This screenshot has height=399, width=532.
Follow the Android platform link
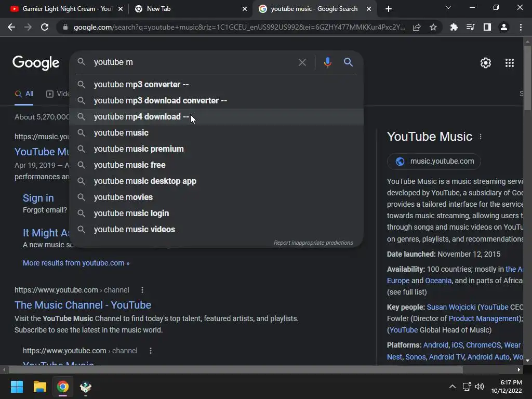pos(436,345)
